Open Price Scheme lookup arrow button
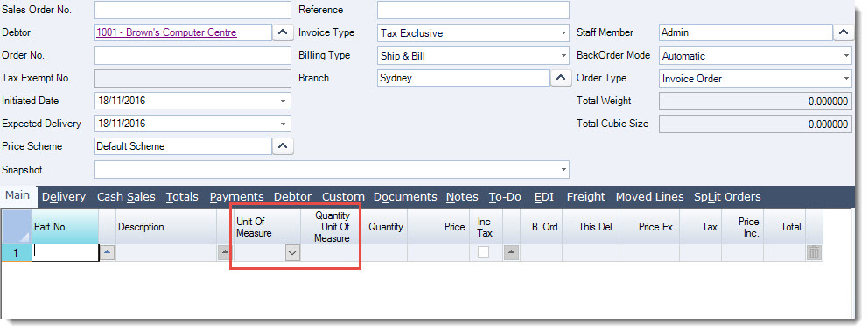The height and width of the screenshot is (332, 868). point(283,146)
